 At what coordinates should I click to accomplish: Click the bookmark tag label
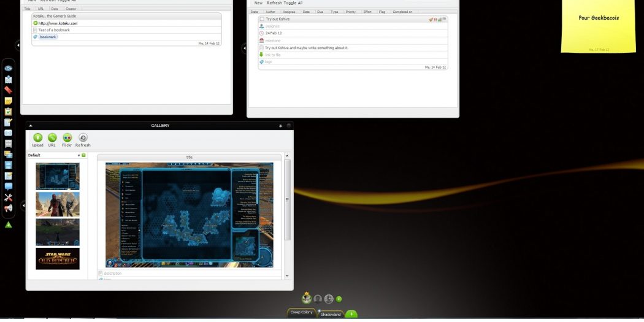click(x=47, y=37)
